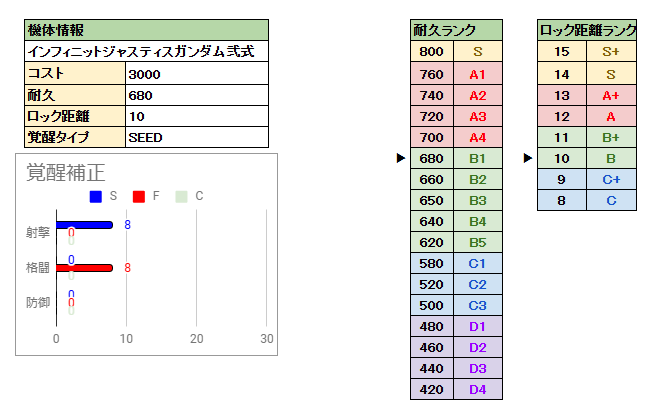
Task: Select the 620 durability cell
Action: point(432,243)
